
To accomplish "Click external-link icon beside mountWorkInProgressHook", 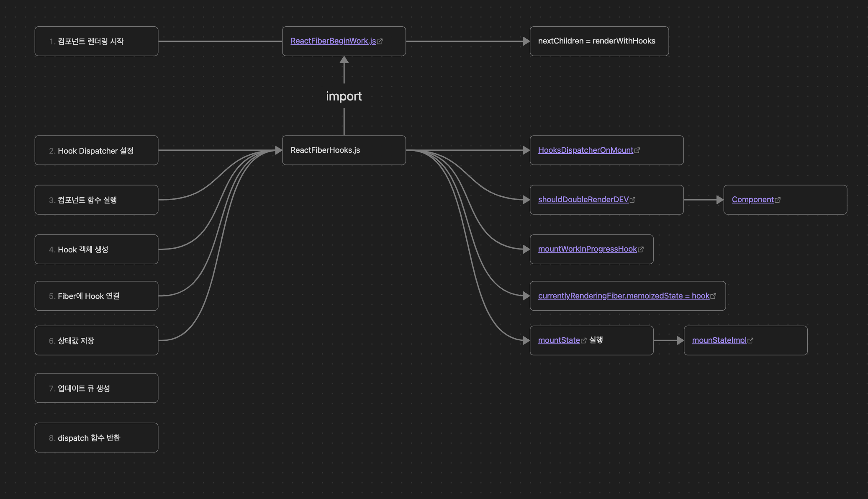I will pyautogui.click(x=641, y=249).
